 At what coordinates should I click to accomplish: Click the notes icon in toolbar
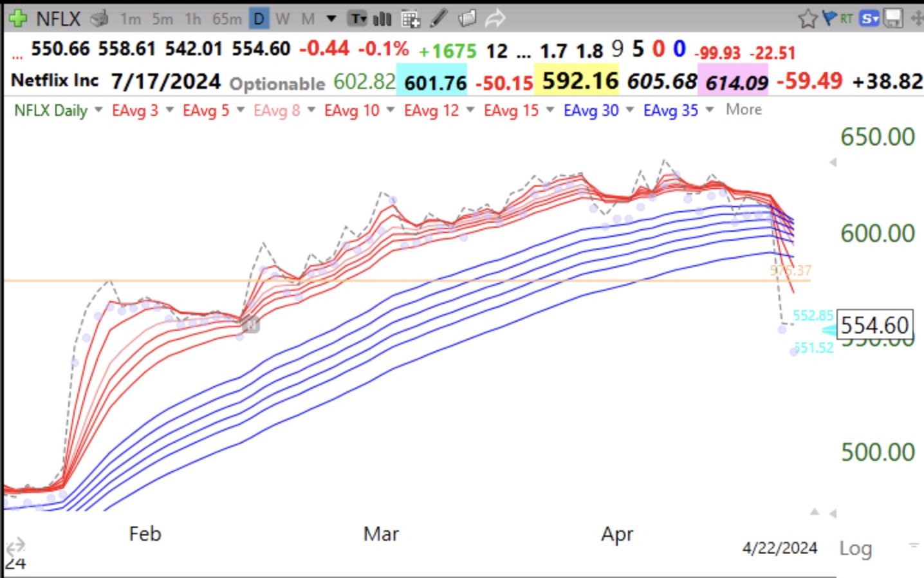[467, 19]
